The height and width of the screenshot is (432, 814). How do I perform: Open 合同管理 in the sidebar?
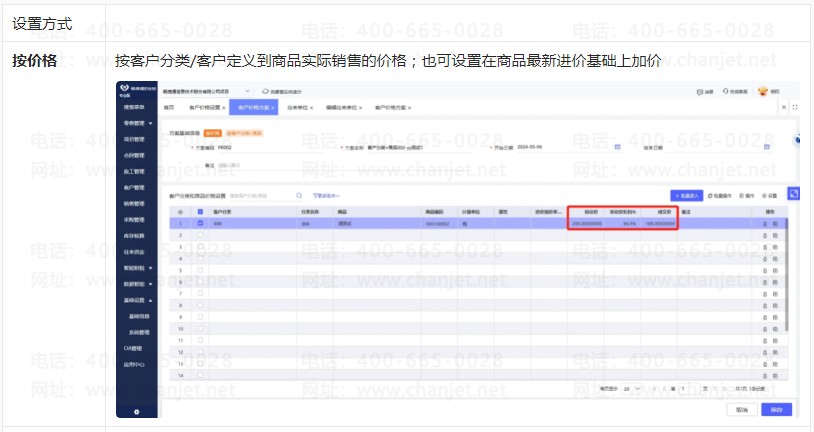(x=134, y=155)
